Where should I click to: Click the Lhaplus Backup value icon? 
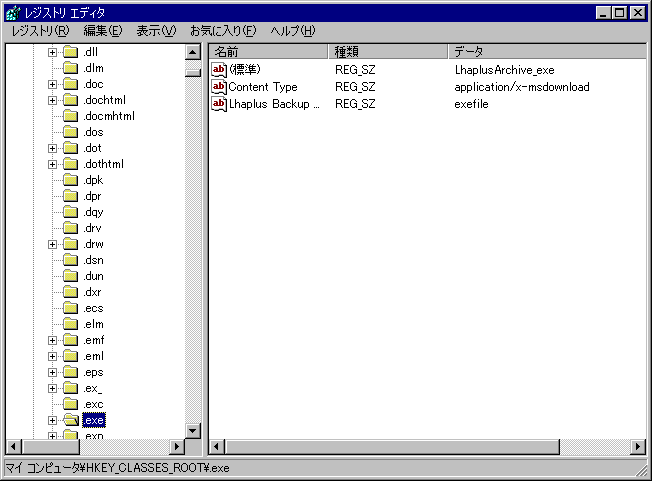point(219,104)
